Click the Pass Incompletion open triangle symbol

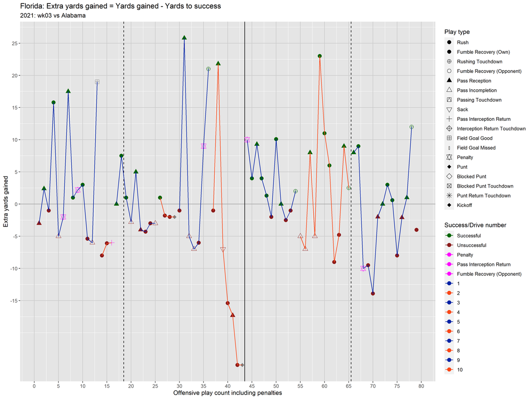click(x=449, y=90)
